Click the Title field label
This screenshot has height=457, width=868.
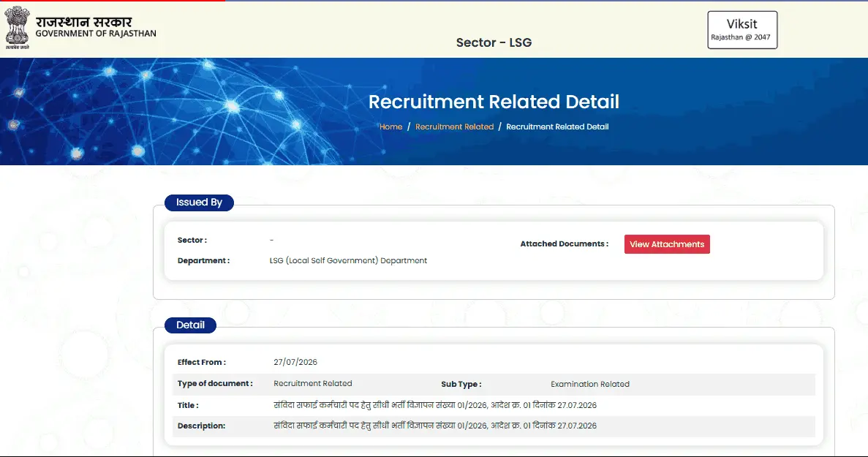click(x=188, y=406)
